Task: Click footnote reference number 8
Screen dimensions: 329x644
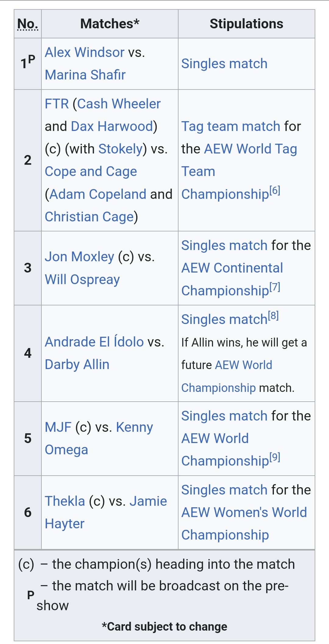Action: coord(273,316)
